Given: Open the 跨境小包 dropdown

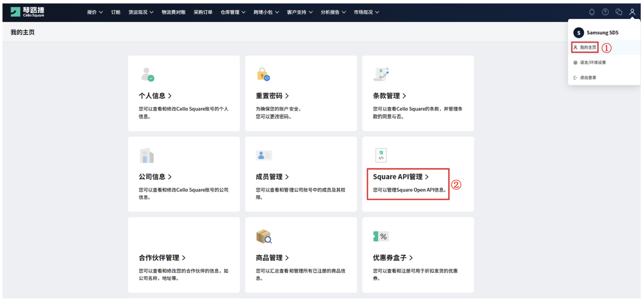Looking at the screenshot, I should [266, 12].
